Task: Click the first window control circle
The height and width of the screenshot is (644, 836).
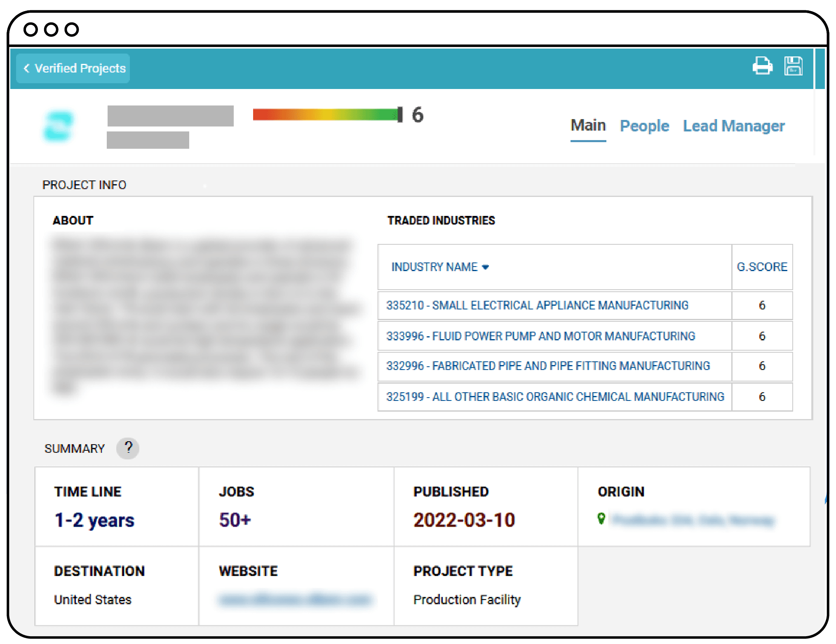Action: (x=31, y=30)
